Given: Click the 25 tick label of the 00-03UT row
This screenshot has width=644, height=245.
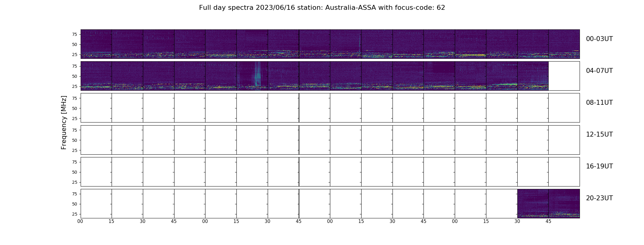Looking at the screenshot, I should (x=75, y=55).
